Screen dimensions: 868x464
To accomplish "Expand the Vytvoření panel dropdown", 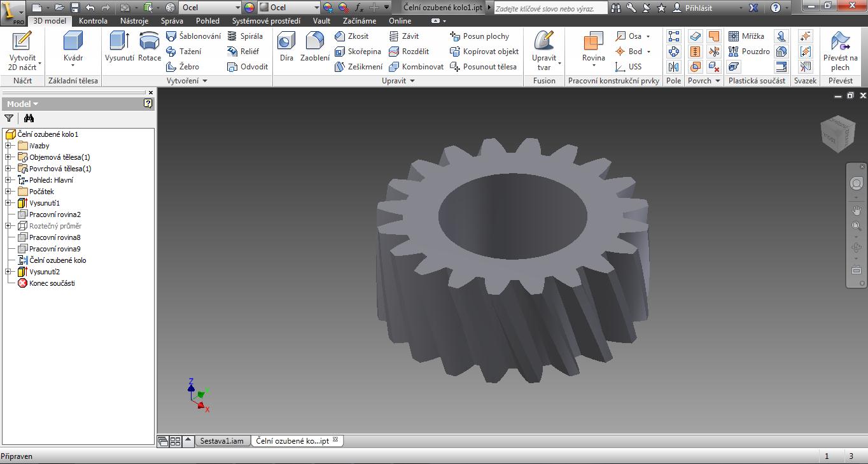I will click(x=205, y=81).
